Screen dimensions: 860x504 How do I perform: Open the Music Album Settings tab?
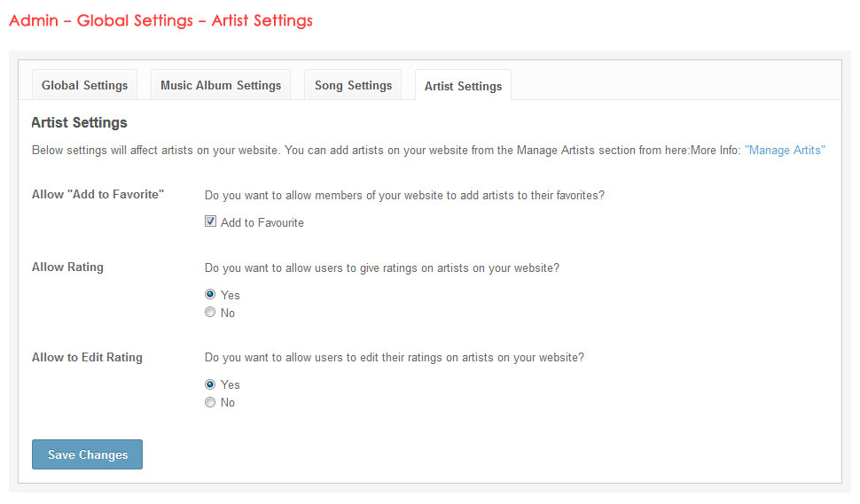tap(221, 86)
